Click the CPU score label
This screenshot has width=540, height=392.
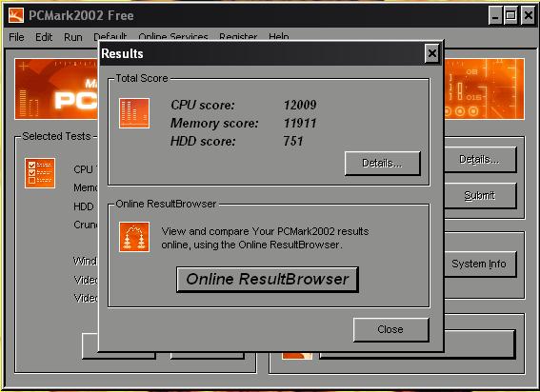pos(203,105)
